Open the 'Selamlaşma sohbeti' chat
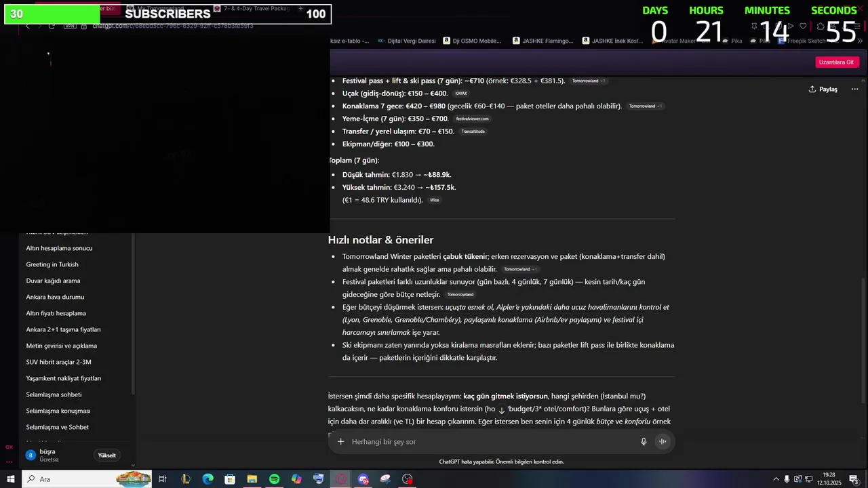Viewport: 868px width, 488px height. pyautogui.click(x=54, y=394)
